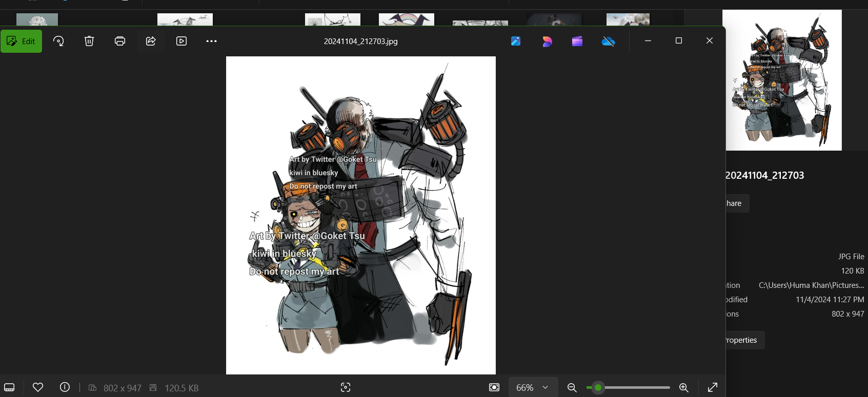Screen dimensions: 868x397
Task: Add the photo to favorites with the heart icon
Action: pos(38,387)
